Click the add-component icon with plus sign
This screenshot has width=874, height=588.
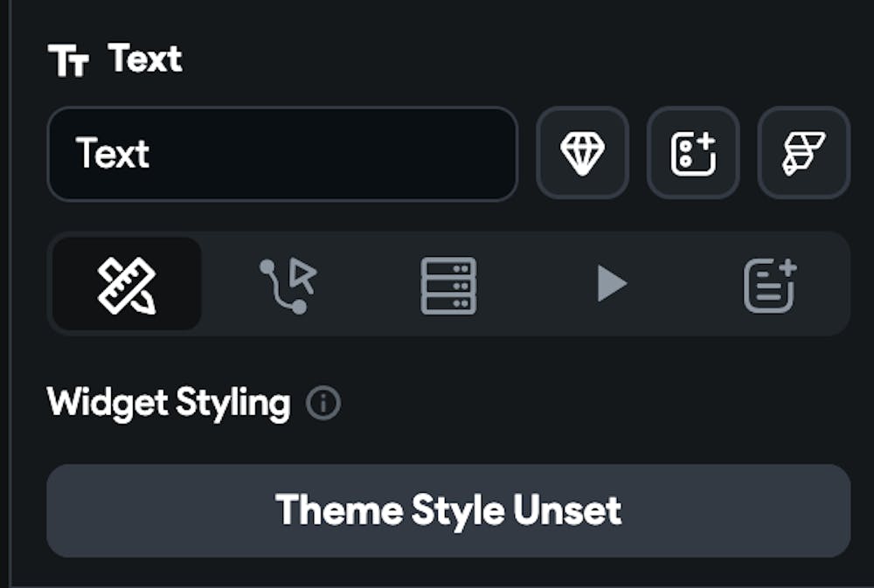tap(693, 154)
